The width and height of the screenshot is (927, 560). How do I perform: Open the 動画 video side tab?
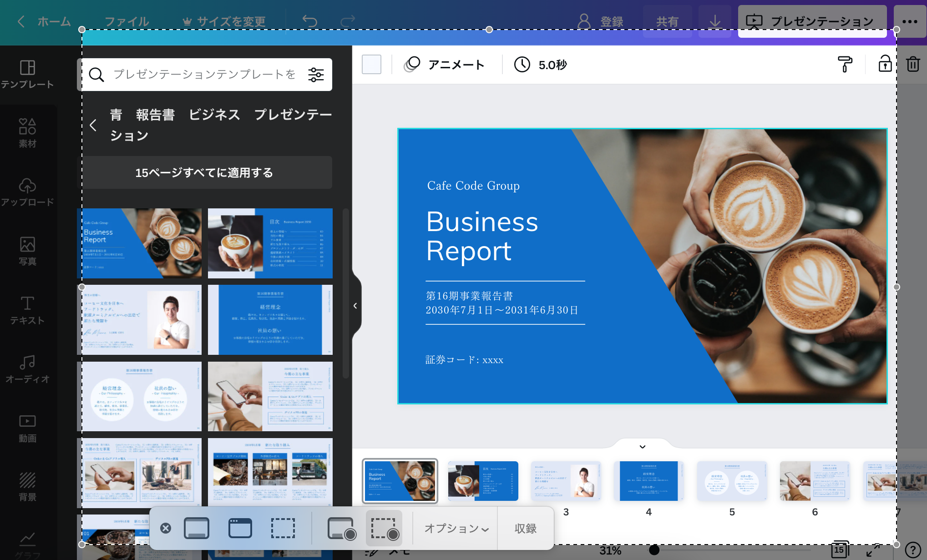[27, 428]
